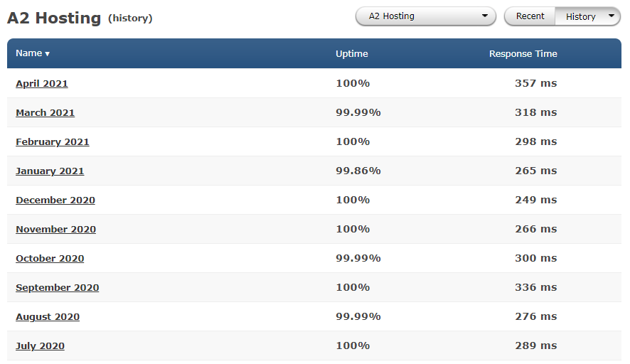
Task: Sort table by Uptime header
Action: point(351,54)
